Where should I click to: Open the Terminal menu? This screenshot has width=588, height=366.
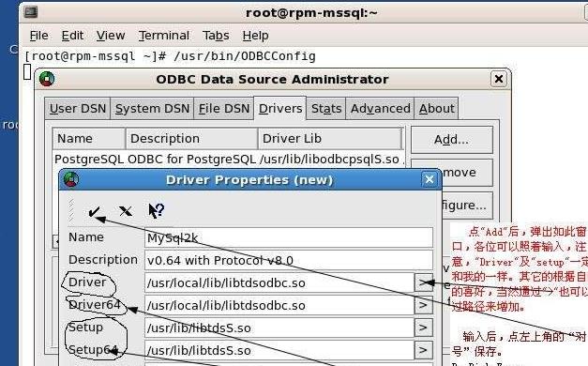[164, 36]
